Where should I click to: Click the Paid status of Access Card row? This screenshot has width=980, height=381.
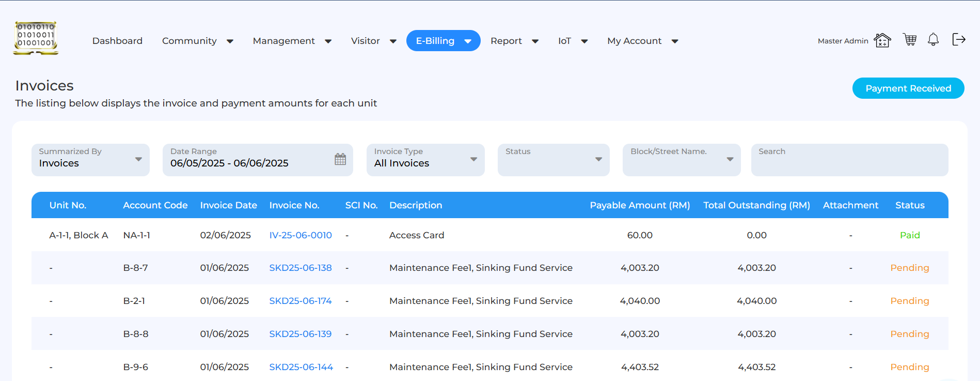click(x=910, y=235)
